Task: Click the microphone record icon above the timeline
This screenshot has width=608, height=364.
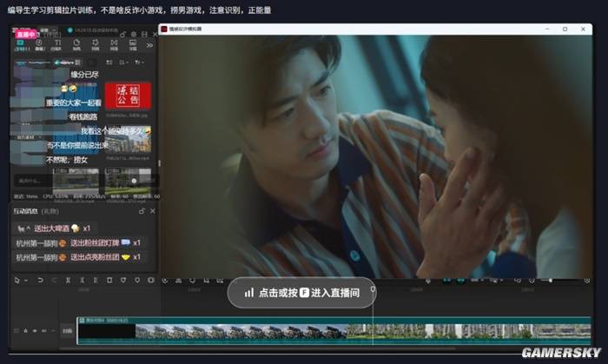Action: (x=428, y=281)
